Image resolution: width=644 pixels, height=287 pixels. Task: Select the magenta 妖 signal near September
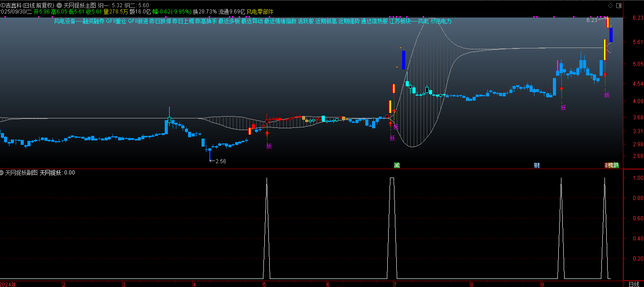pyautogui.click(x=564, y=107)
